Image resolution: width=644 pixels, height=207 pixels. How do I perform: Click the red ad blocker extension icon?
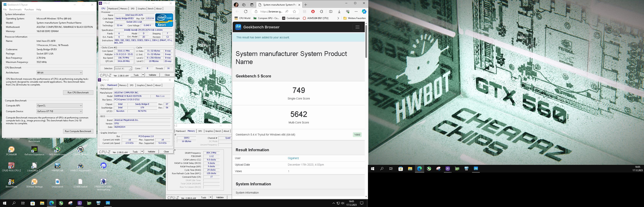pos(313,11)
